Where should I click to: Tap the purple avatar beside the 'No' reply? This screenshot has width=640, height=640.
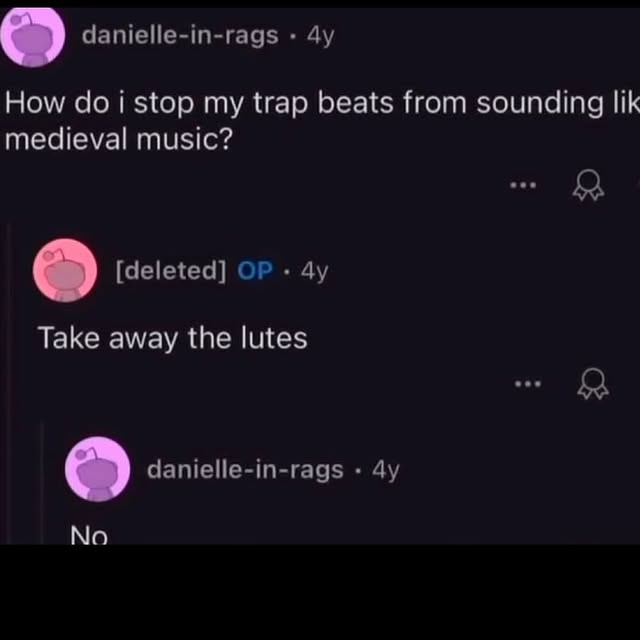98,469
